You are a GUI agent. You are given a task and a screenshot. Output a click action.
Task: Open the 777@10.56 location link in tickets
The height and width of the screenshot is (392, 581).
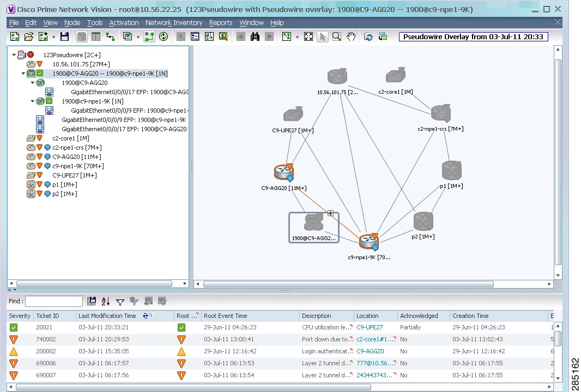376,363
